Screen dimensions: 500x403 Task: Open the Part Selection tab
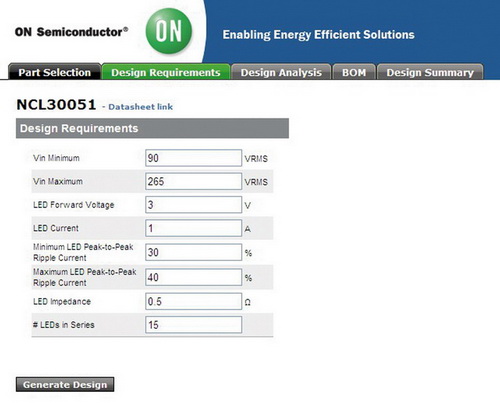click(x=55, y=72)
